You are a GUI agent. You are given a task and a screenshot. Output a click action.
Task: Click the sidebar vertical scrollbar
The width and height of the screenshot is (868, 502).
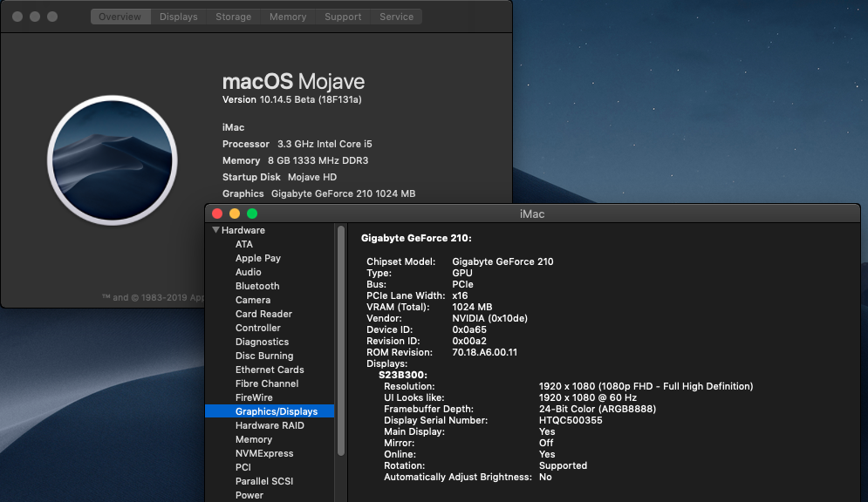pyautogui.click(x=341, y=341)
